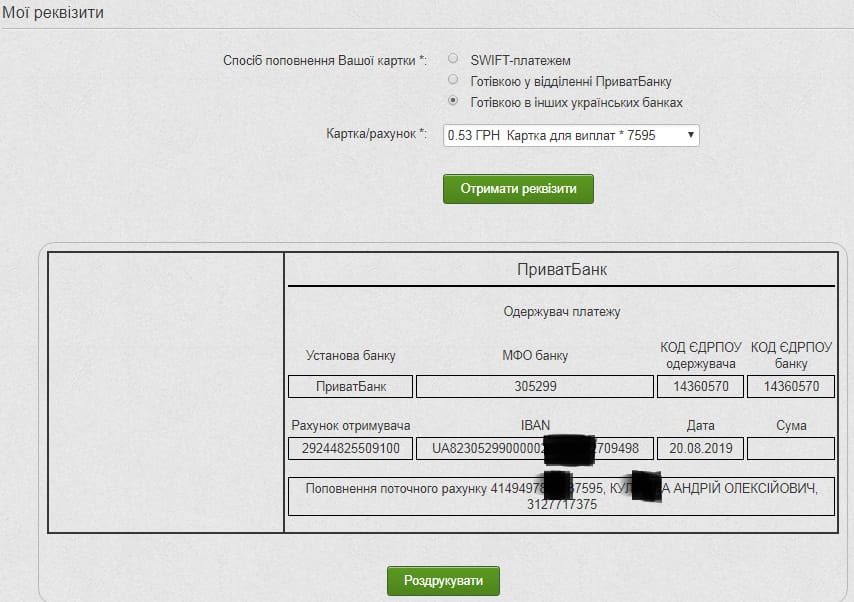Click the Мої реквізити page title
This screenshot has height=602, width=854.
53,12
